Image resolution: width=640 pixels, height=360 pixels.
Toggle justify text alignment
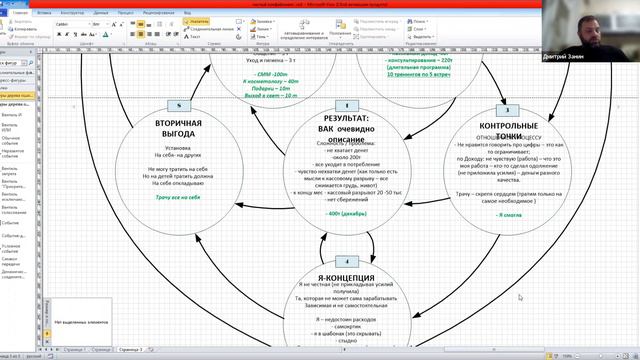(x=157, y=35)
